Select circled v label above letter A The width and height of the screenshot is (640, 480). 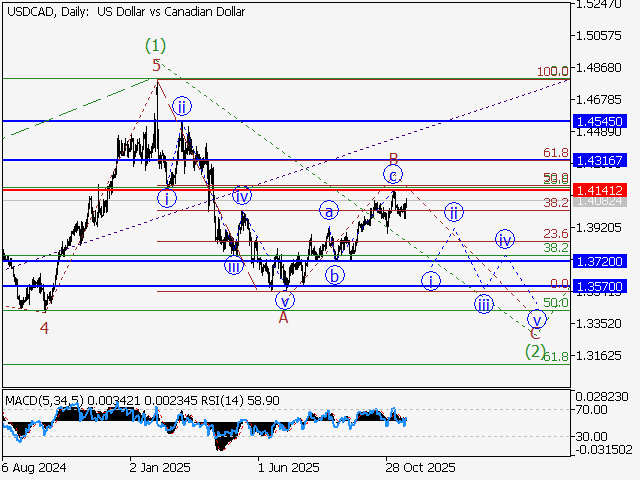tap(285, 301)
